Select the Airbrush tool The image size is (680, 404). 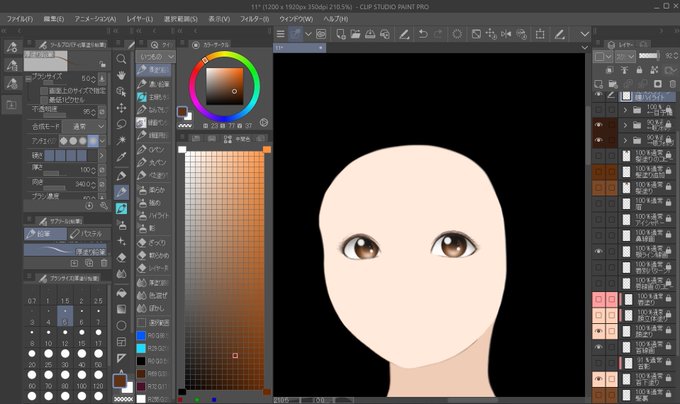point(121,225)
